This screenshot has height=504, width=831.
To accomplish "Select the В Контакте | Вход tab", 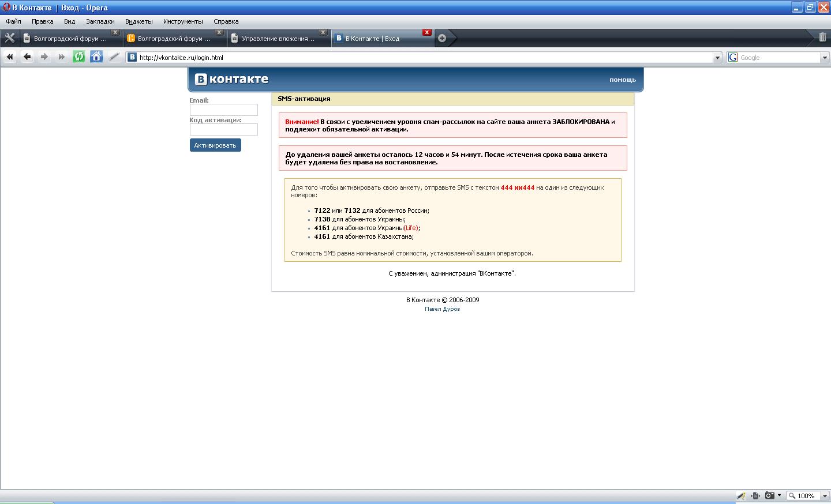I will coord(383,39).
